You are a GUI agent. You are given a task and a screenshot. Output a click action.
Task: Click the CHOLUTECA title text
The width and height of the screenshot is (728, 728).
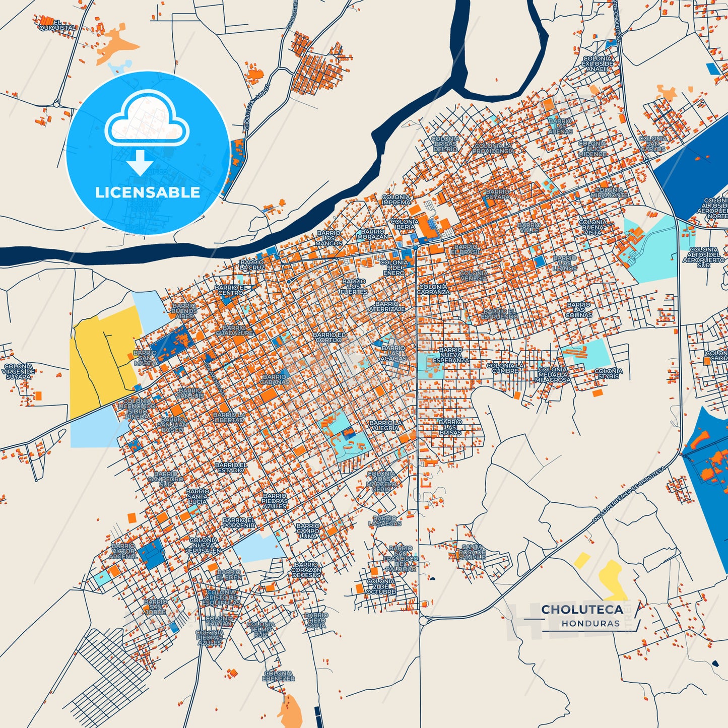click(x=582, y=610)
